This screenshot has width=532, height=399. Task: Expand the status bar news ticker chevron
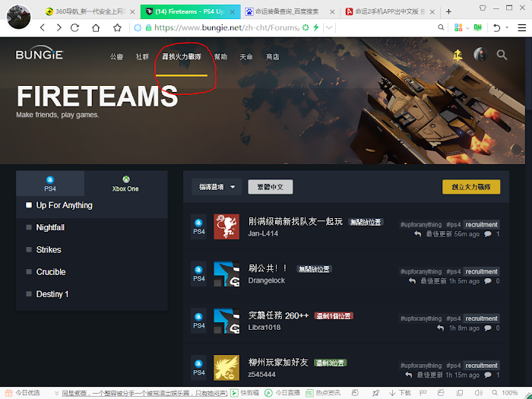coord(56,393)
